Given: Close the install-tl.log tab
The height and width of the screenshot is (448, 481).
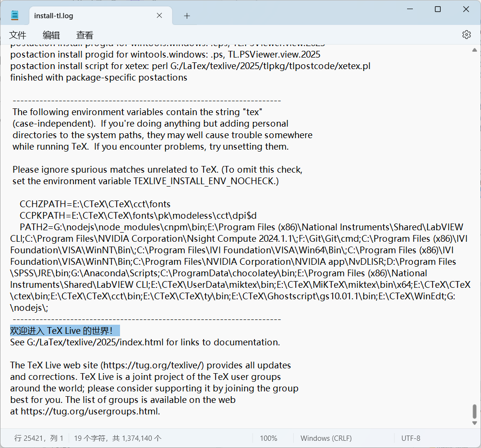Looking at the screenshot, I should tap(159, 15).
